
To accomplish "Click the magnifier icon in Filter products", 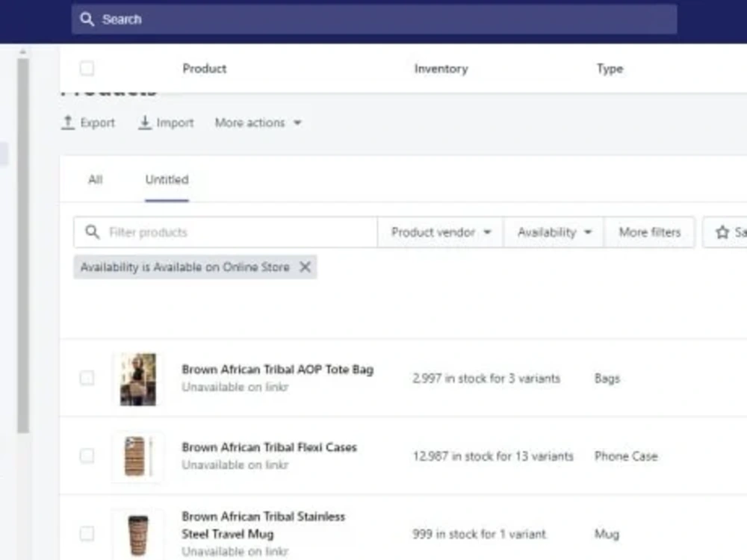I will (x=93, y=232).
